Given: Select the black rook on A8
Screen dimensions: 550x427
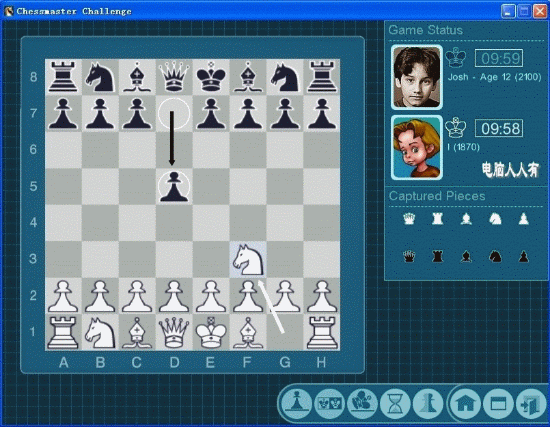Looking at the screenshot, I should [63, 77].
